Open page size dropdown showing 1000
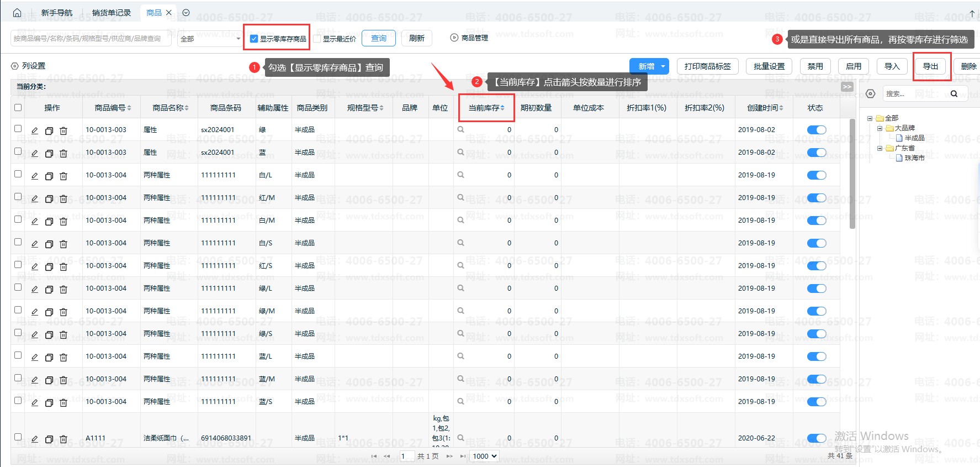Screen dimensions: 980x467 (484, 456)
